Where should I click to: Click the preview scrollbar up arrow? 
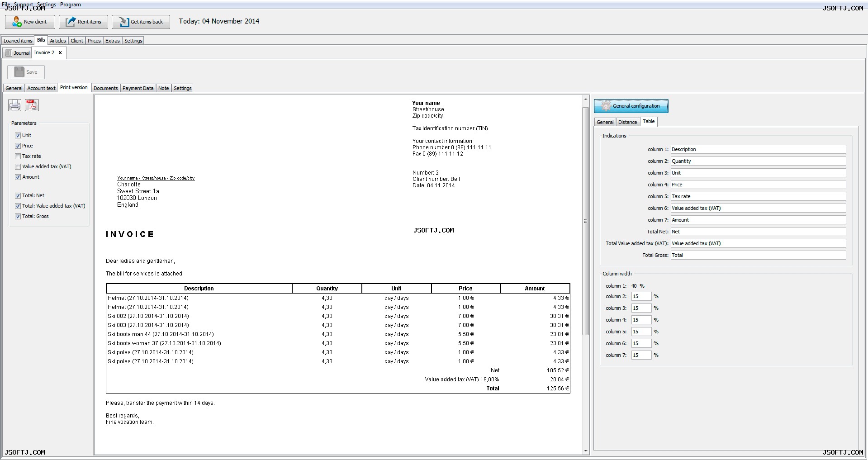pos(586,99)
